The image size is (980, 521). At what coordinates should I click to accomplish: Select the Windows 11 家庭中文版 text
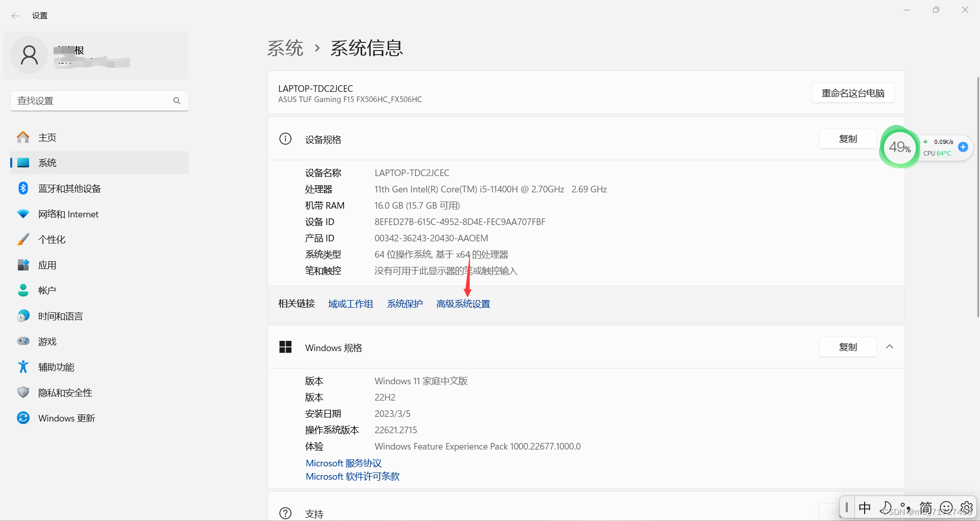click(x=421, y=381)
